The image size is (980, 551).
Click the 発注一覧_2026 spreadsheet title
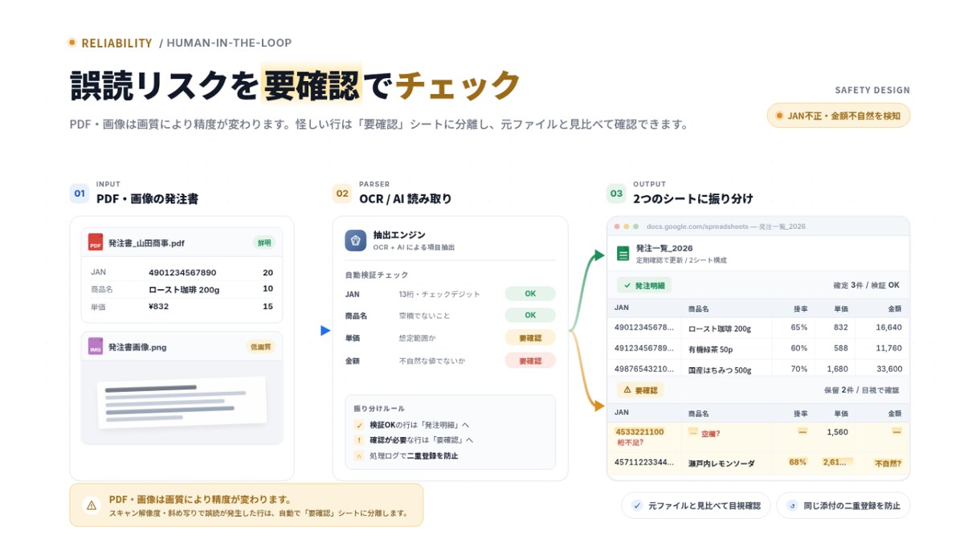(664, 248)
